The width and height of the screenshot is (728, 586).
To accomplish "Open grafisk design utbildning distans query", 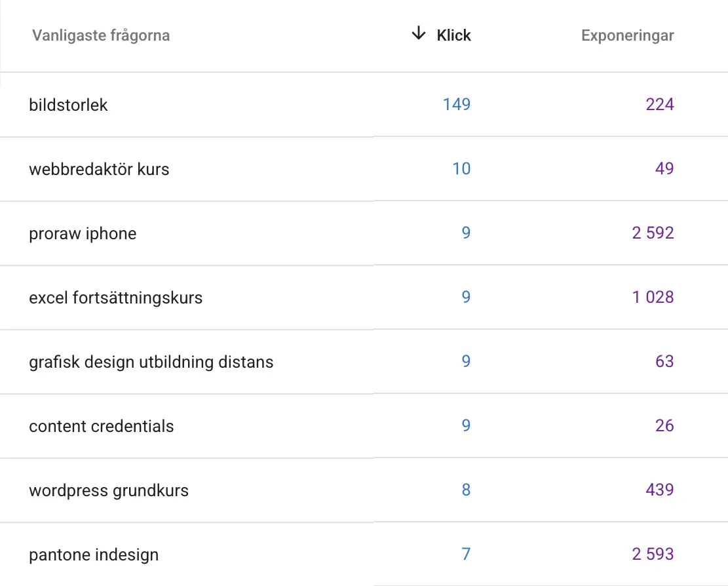I will pos(364,362).
